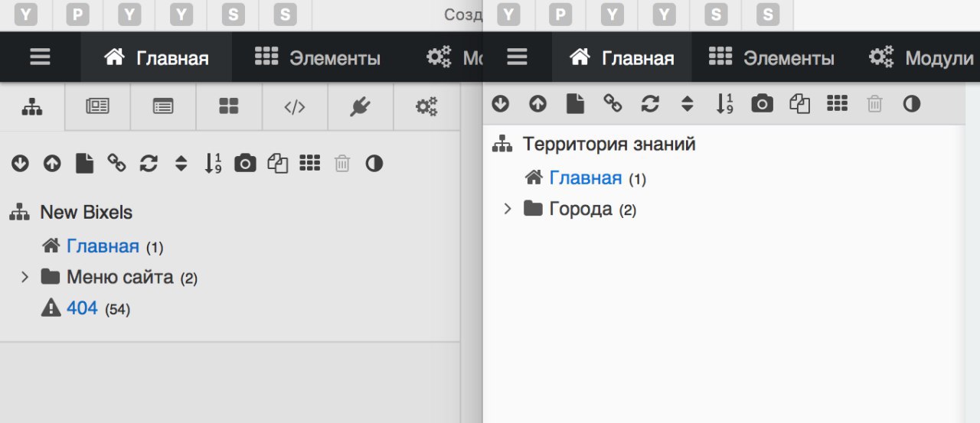980x423 pixels.
Task: Open the Элементы menu in the right window
Action: click(771, 57)
